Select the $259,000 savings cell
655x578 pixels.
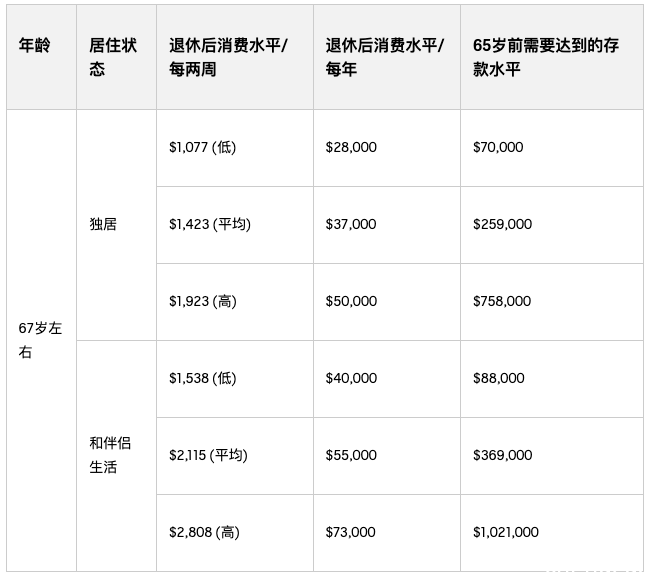tap(552, 225)
